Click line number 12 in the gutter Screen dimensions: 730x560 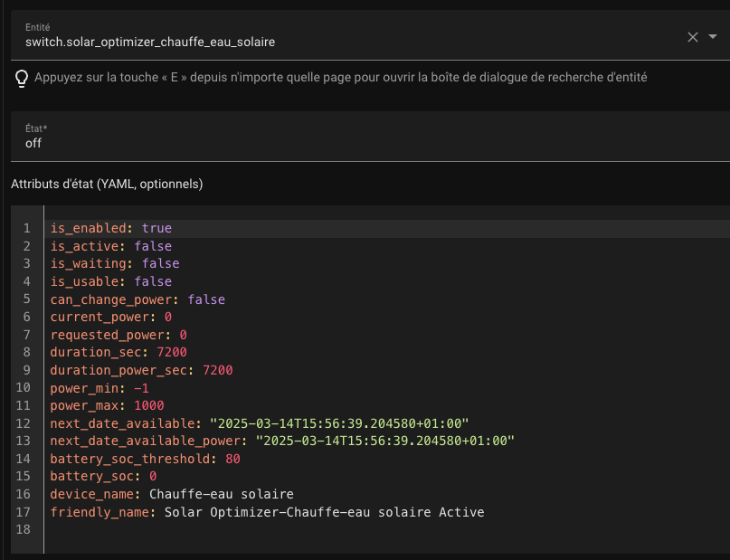(24, 423)
